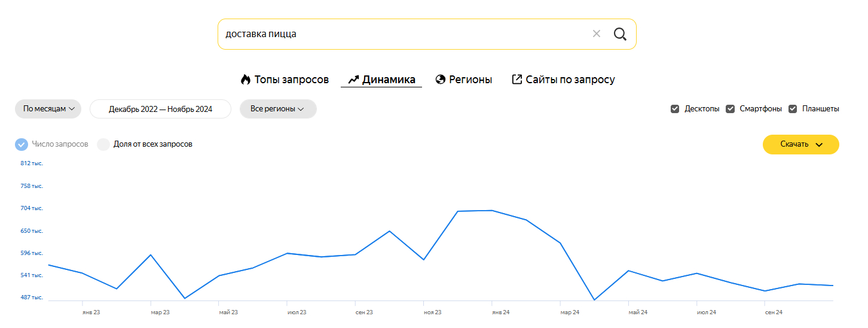Click the globe icon for Регионы
The width and height of the screenshot is (868, 328).
(441, 80)
